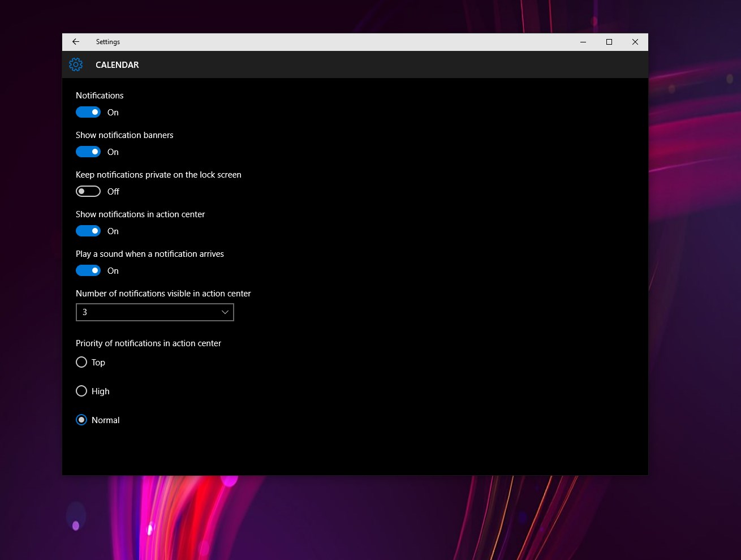The height and width of the screenshot is (560, 741).
Task: Click the CALENDAR page heading
Action: (x=117, y=65)
